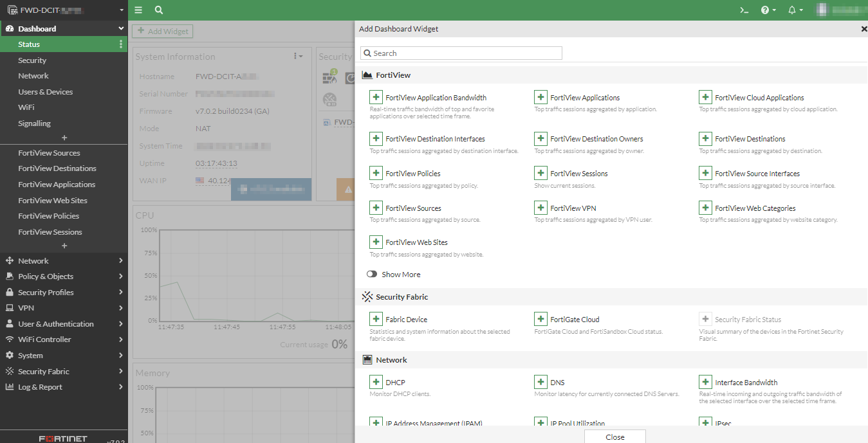Open Network dashboard in the sidebar
Viewport: 868px width, 443px height.
(33, 75)
